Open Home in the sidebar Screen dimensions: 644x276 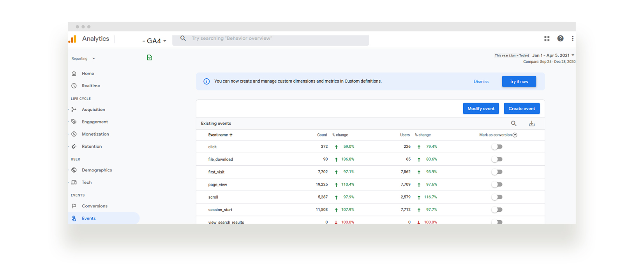pos(88,73)
